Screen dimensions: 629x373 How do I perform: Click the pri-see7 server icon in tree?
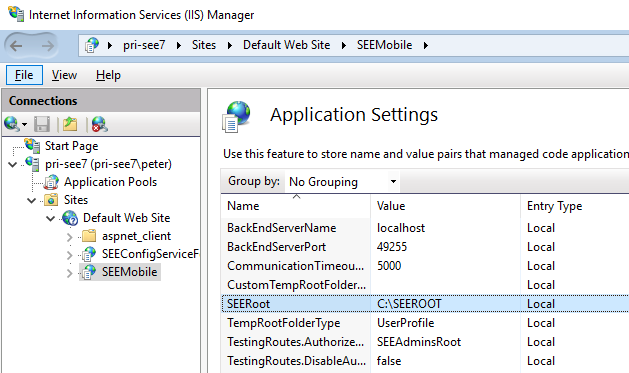pyautogui.click(x=32, y=164)
